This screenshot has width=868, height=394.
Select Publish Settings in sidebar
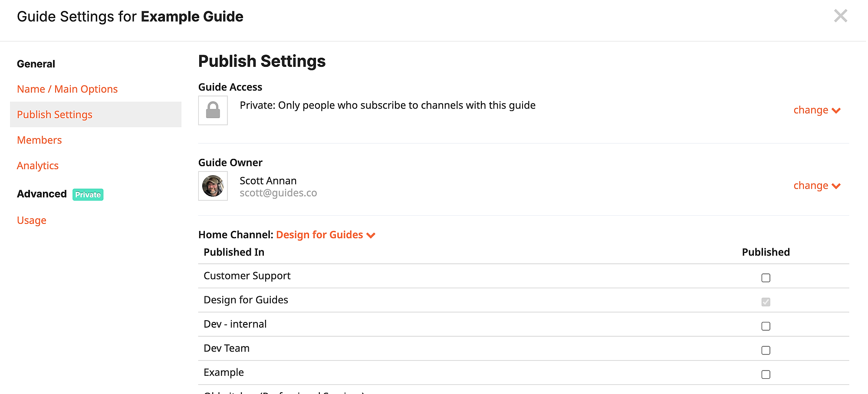point(95,115)
